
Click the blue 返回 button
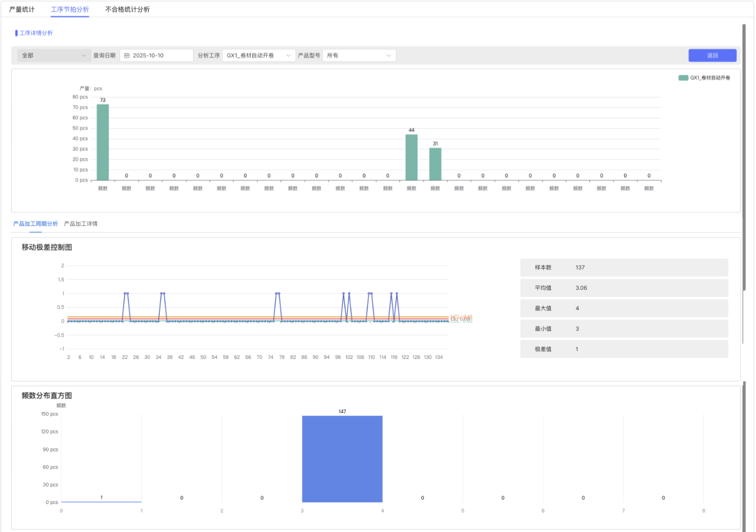712,56
